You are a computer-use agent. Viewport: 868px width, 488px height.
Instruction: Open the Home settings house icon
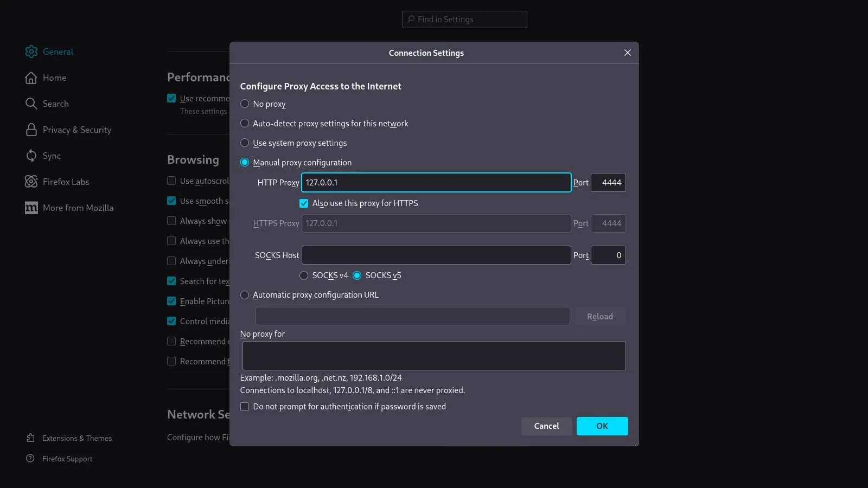31,78
